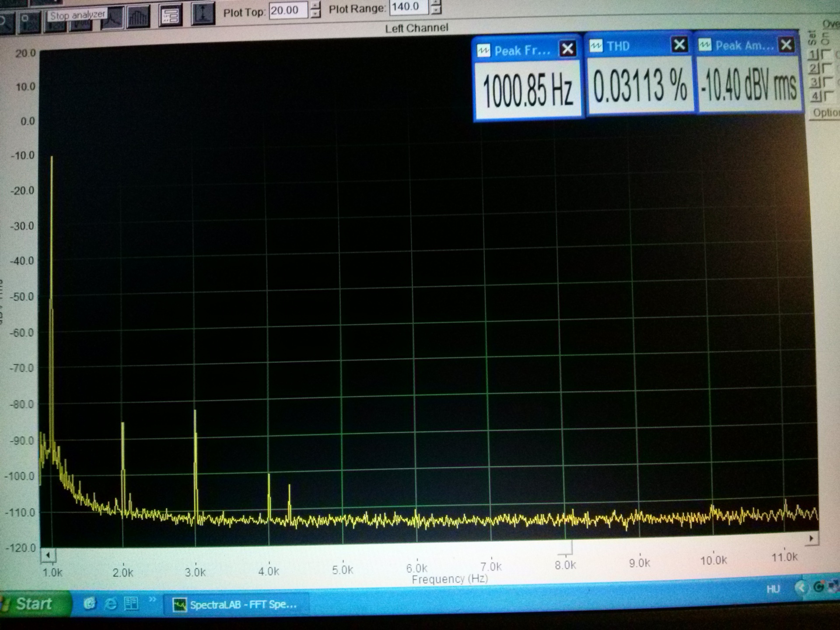This screenshot has width=840, height=630.
Task: Enable overlay 1 On checkbox
Action: point(826,55)
